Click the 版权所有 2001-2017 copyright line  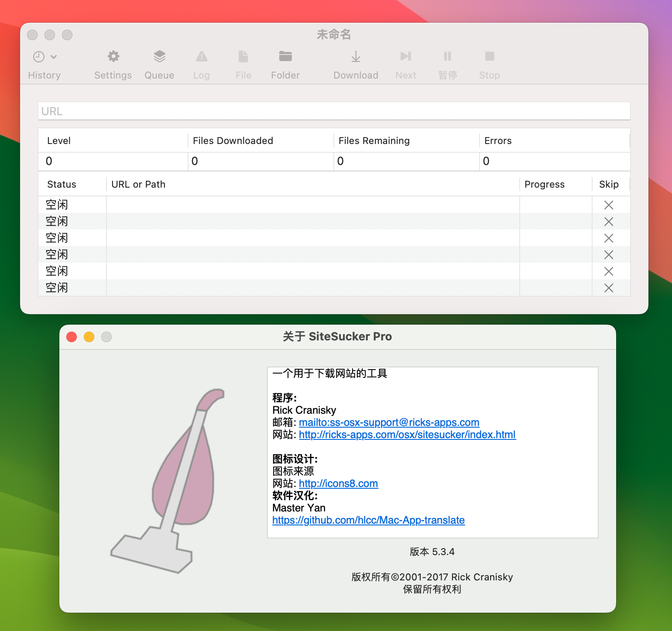coord(432,577)
